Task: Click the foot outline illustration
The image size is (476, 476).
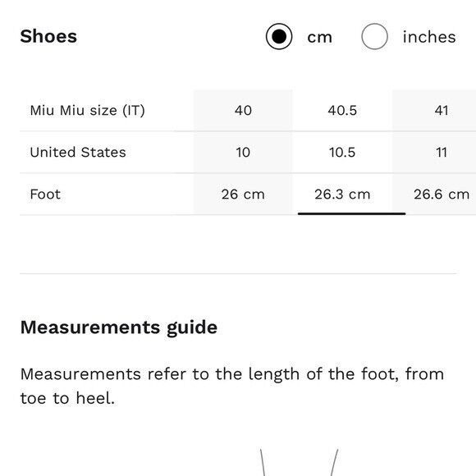Action: pos(299,462)
